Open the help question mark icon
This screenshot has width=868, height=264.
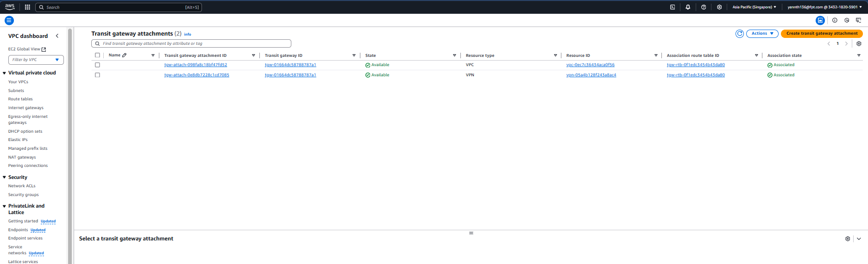704,7
